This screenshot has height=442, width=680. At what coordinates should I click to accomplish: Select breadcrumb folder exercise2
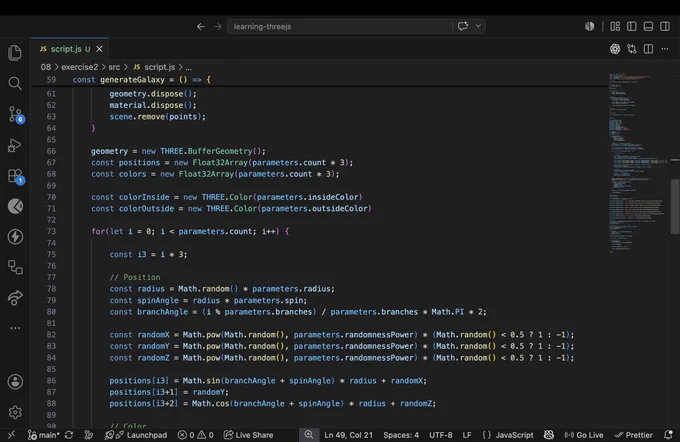[80, 67]
